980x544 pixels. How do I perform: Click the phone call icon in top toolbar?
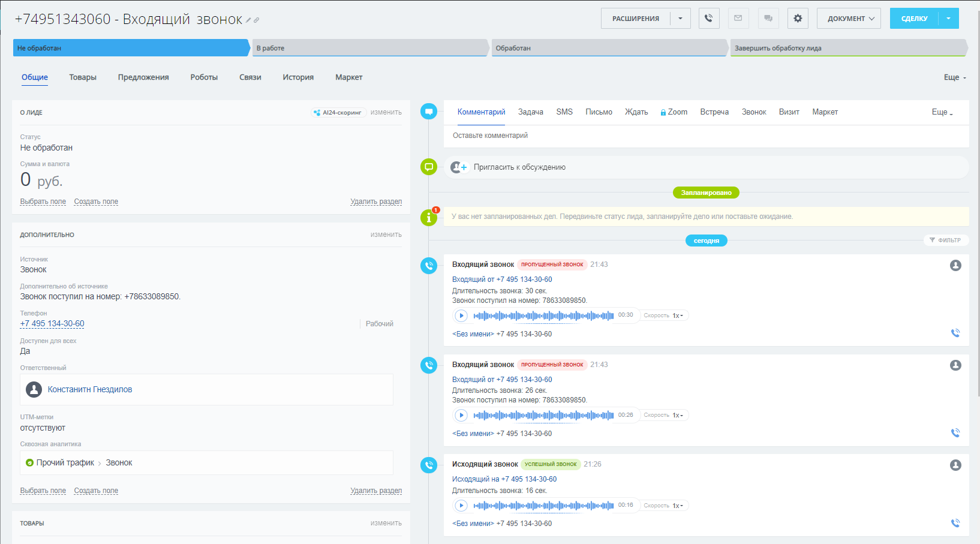click(x=708, y=19)
